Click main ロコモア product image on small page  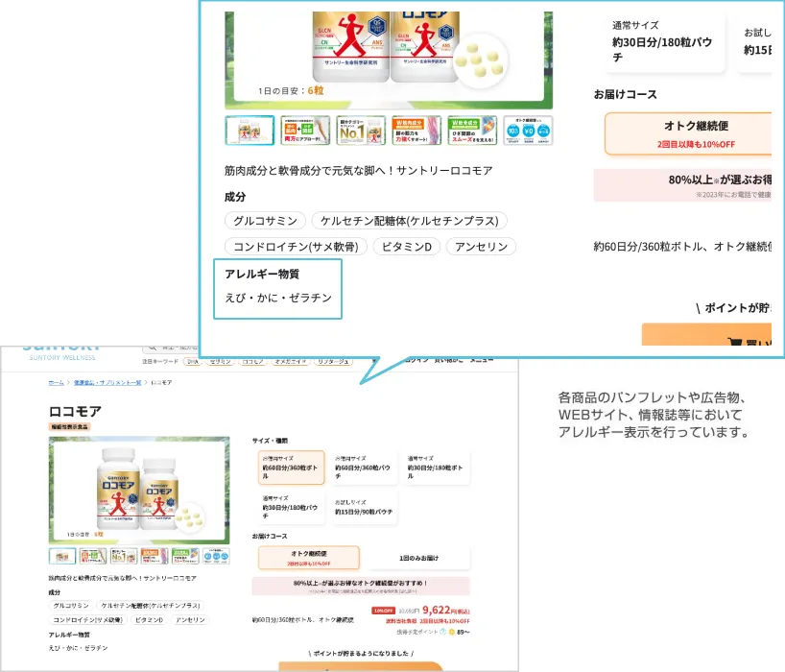tap(139, 491)
